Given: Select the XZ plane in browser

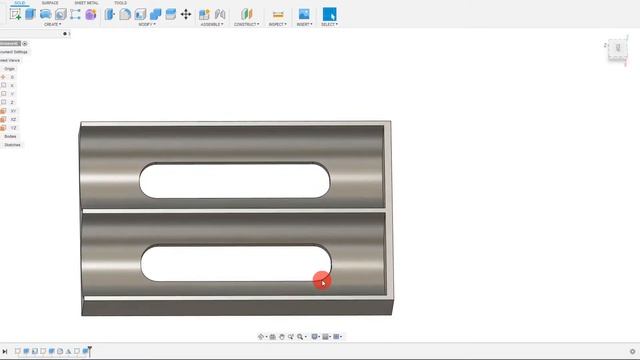Looking at the screenshot, I should pos(13,120).
